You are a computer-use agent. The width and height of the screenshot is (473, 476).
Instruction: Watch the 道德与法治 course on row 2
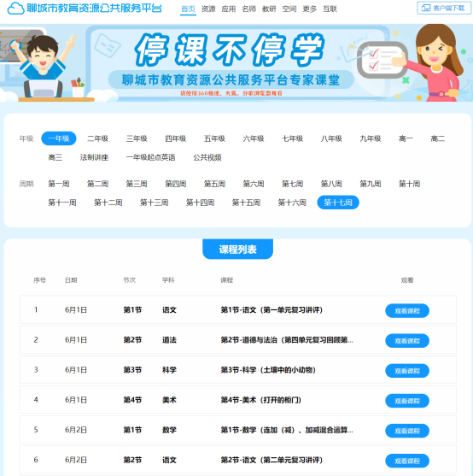tap(407, 341)
